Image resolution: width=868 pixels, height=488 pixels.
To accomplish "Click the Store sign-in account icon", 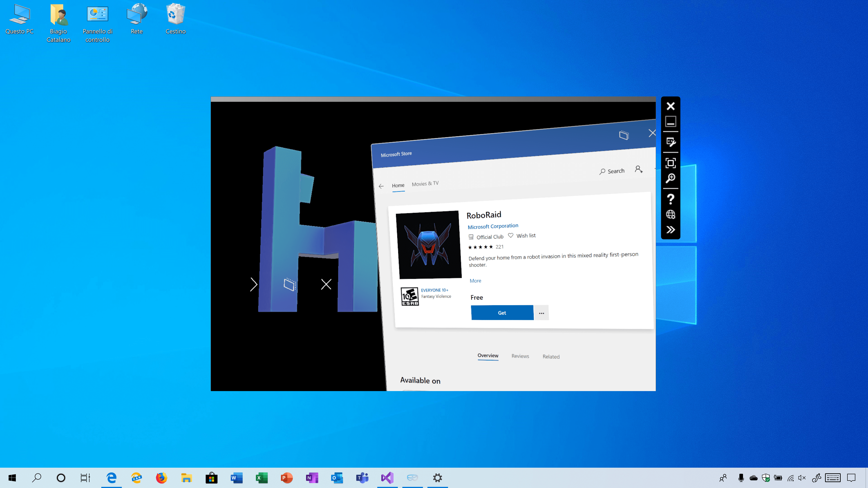I will 639,169.
